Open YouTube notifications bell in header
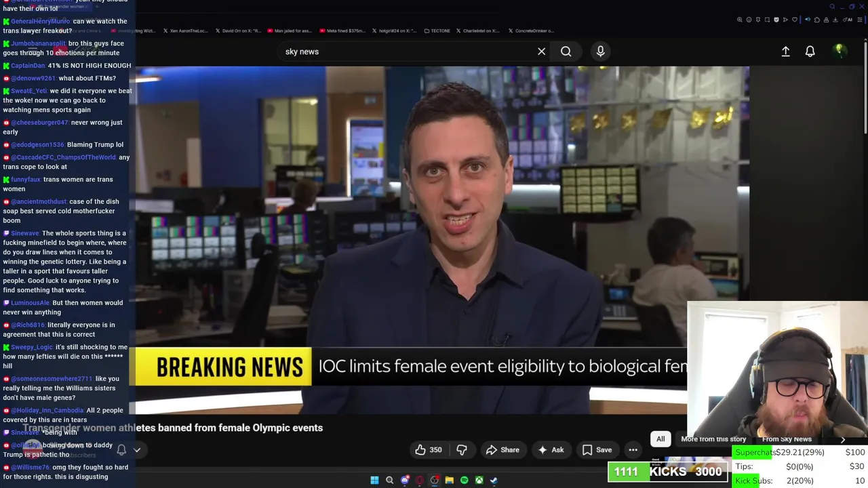The width and height of the screenshot is (868, 488). (810, 52)
